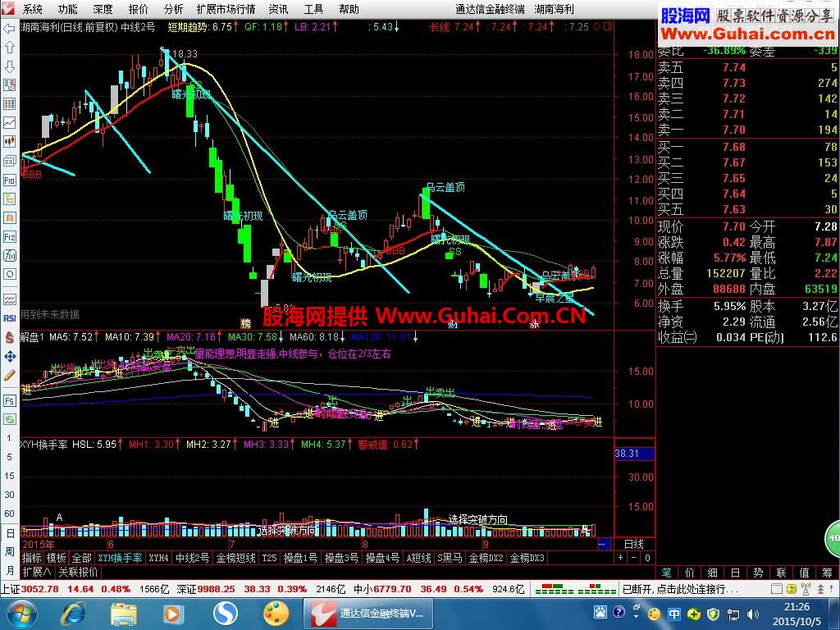Switch to the 笔 tab in quote panel
840x630 pixels.
tap(666, 572)
